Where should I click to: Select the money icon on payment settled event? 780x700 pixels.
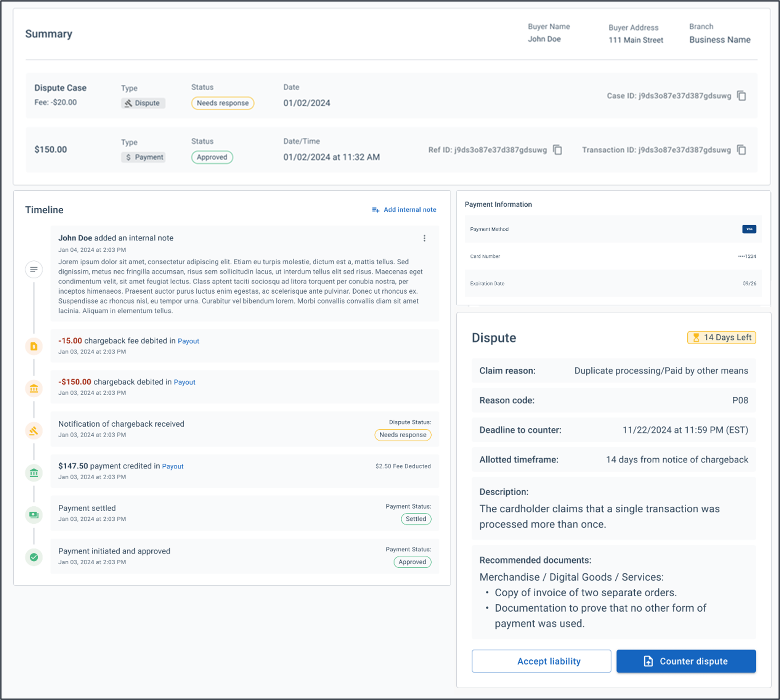point(34,515)
